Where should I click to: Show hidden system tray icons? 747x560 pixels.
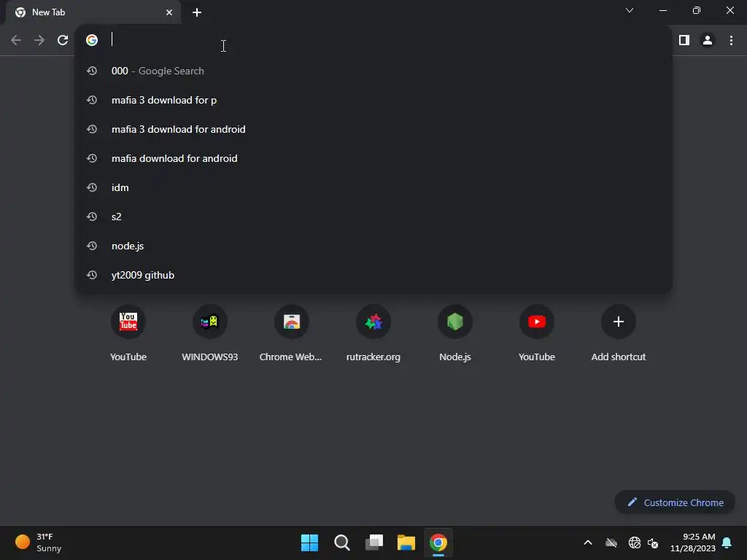tap(588, 542)
